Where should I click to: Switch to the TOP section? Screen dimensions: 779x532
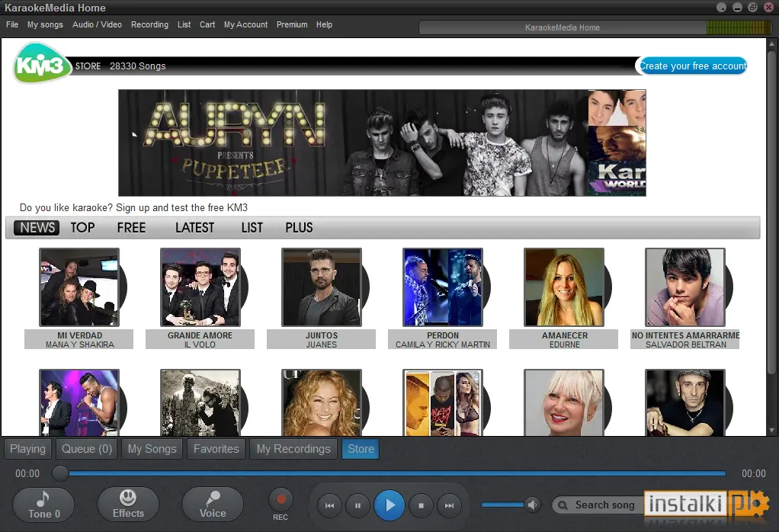[82, 227]
